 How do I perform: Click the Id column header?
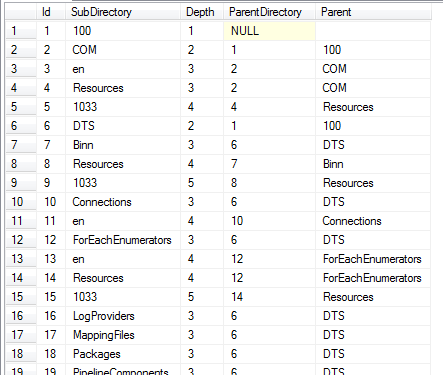click(x=51, y=12)
